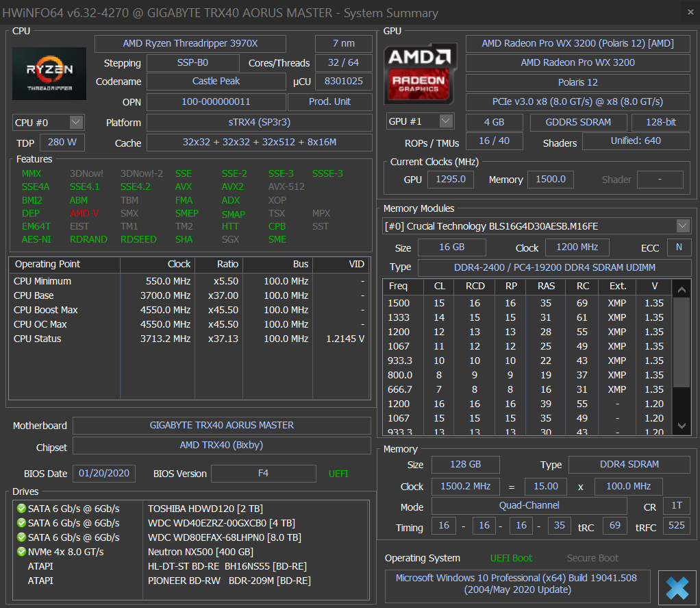Click the AMD Ryzen Threadripper 3970X name field

pos(190,43)
